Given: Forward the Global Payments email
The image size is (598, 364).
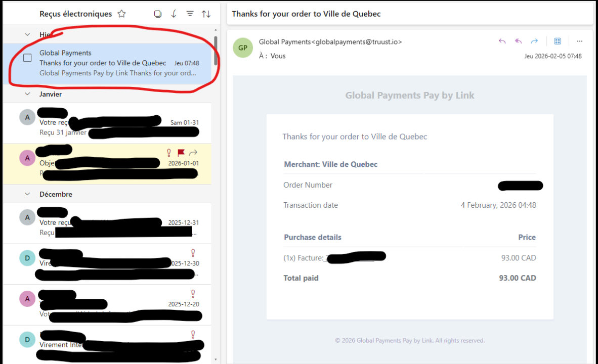Looking at the screenshot, I should coord(534,41).
